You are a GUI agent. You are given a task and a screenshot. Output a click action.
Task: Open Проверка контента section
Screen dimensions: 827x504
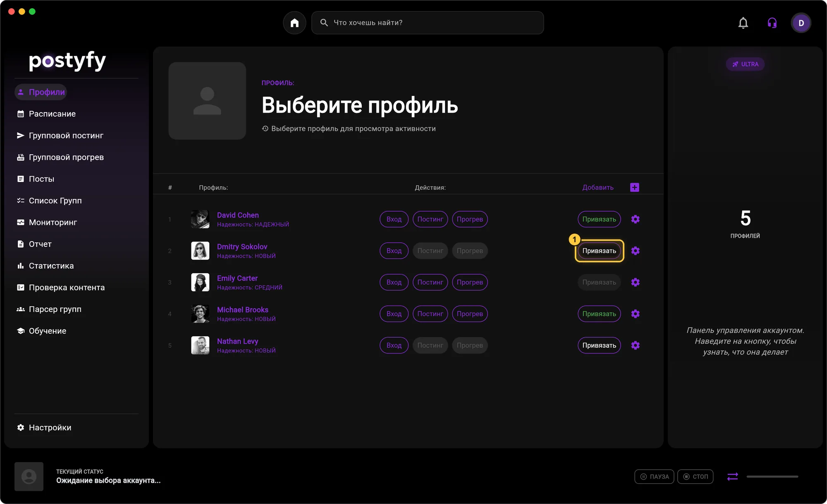pyautogui.click(x=61, y=287)
